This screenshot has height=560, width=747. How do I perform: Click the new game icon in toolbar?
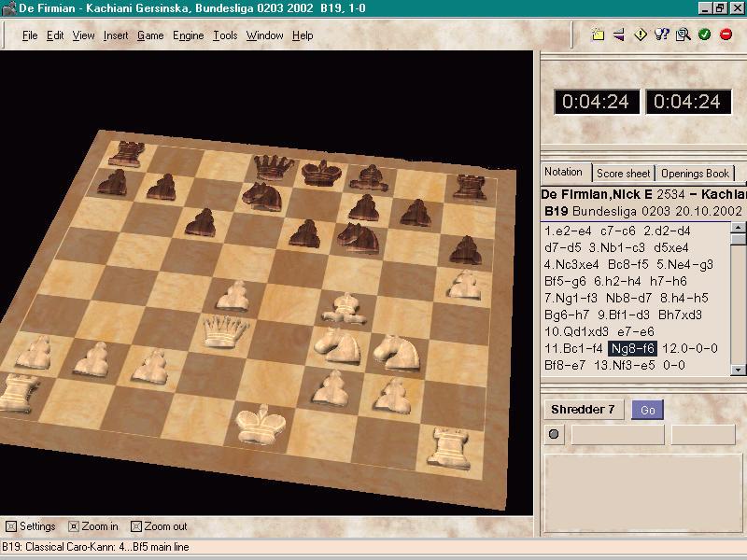pos(599,35)
